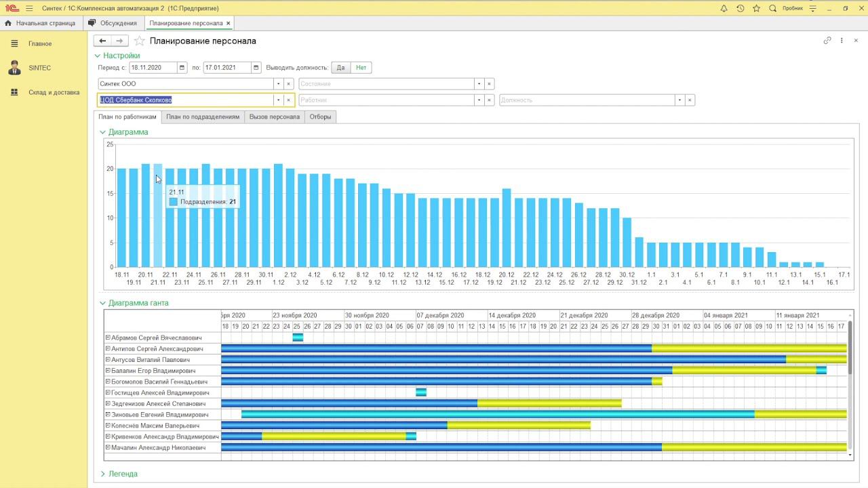The width and height of the screenshot is (868, 488).
Task: Click the back navigation arrow
Action: click(103, 41)
